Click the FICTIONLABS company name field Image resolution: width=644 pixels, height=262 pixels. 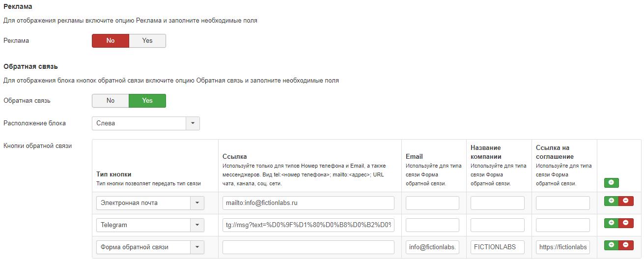[497, 247]
